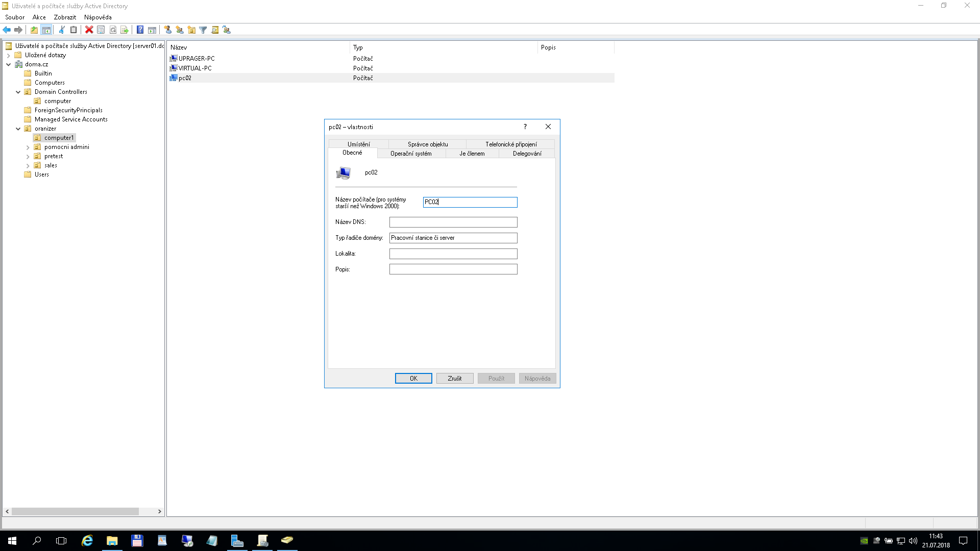Click the blue Back arrow toolbar icon
Viewport: 980px width, 551px height.
tap(7, 30)
